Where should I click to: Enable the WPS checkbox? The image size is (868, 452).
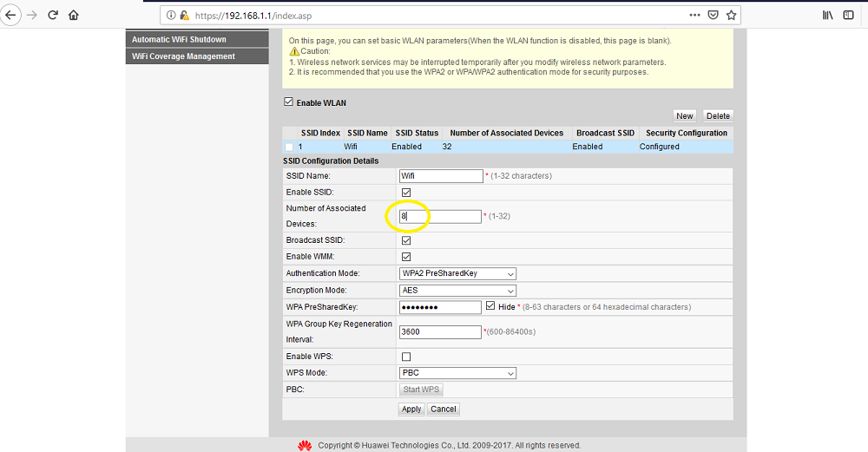406,357
